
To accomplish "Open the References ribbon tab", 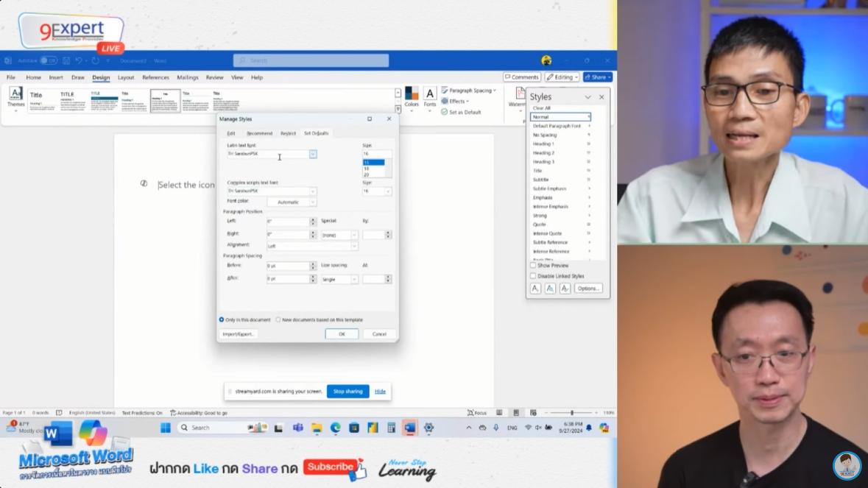I will 155,77.
